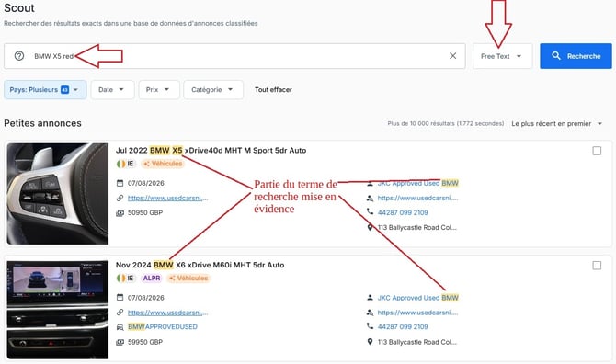
Task: Open the Pays: Plusieurs filter dropdown
Action: coord(45,89)
